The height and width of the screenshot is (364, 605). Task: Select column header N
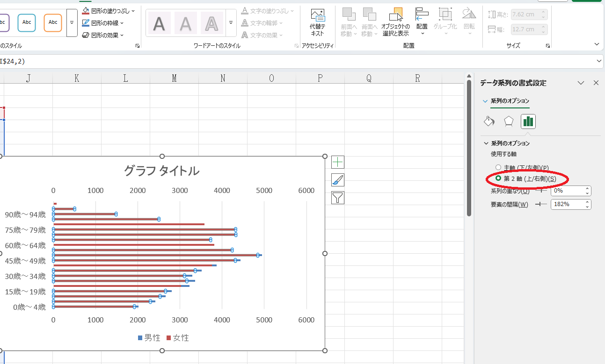click(223, 78)
